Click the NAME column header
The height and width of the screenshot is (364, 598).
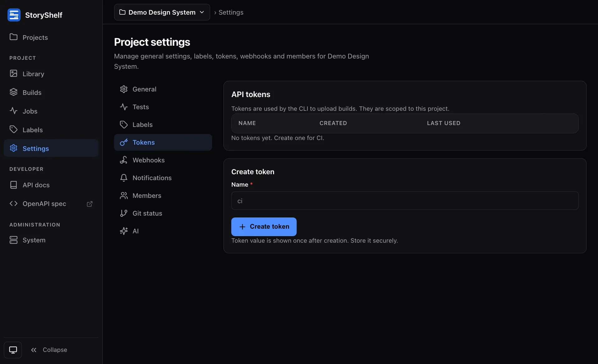coord(247,123)
